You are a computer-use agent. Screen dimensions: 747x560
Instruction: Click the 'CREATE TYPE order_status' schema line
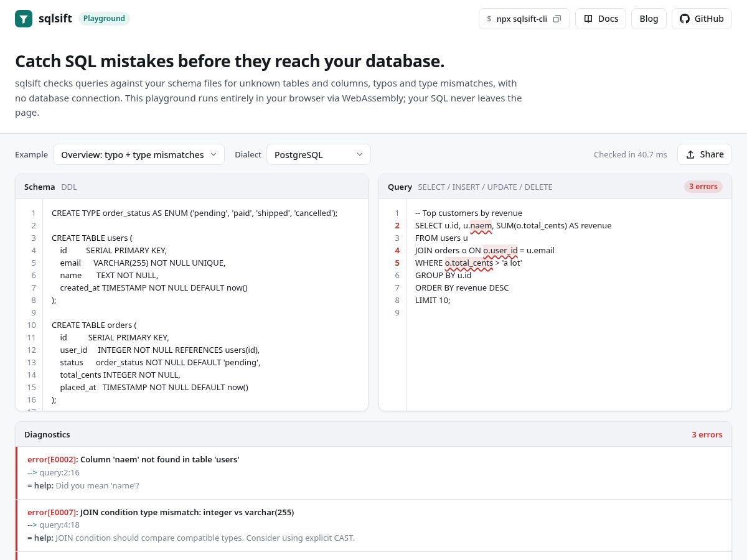pos(194,213)
